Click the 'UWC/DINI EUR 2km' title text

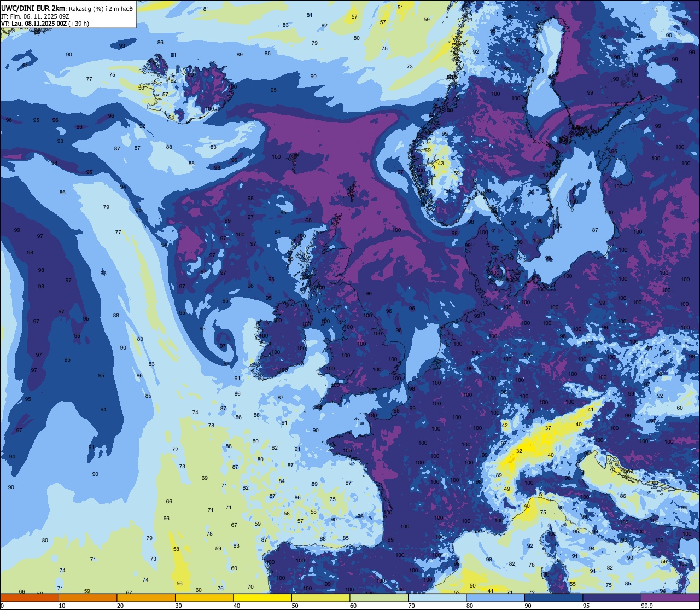coord(33,7)
